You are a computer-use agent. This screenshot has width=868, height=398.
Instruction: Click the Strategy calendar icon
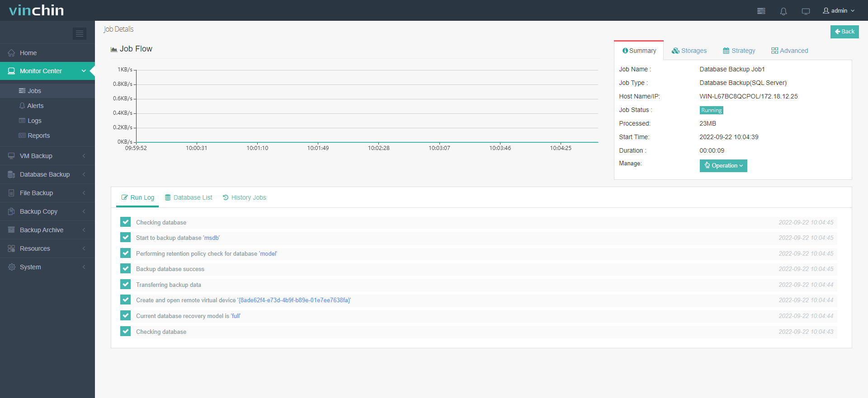point(726,51)
